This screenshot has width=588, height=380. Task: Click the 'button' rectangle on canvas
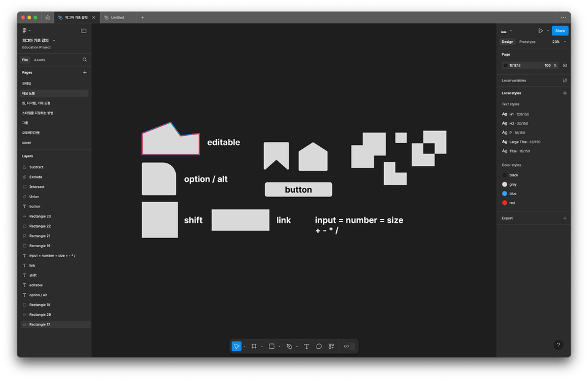(x=298, y=190)
